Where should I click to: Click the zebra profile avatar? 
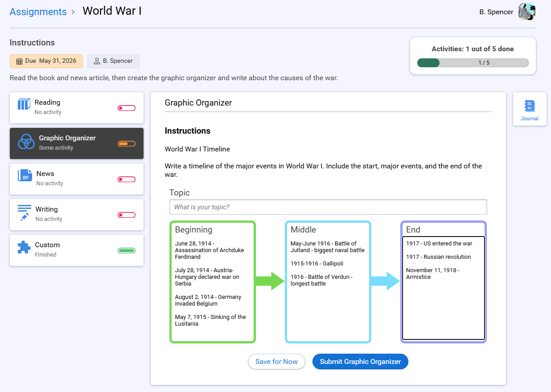526,12
